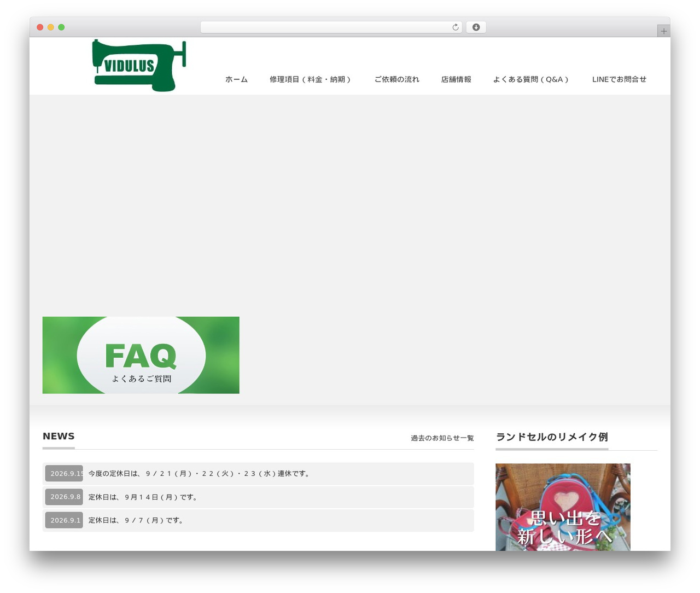Click the NEWS section heading
Image resolution: width=700 pixels, height=593 pixels.
59,436
